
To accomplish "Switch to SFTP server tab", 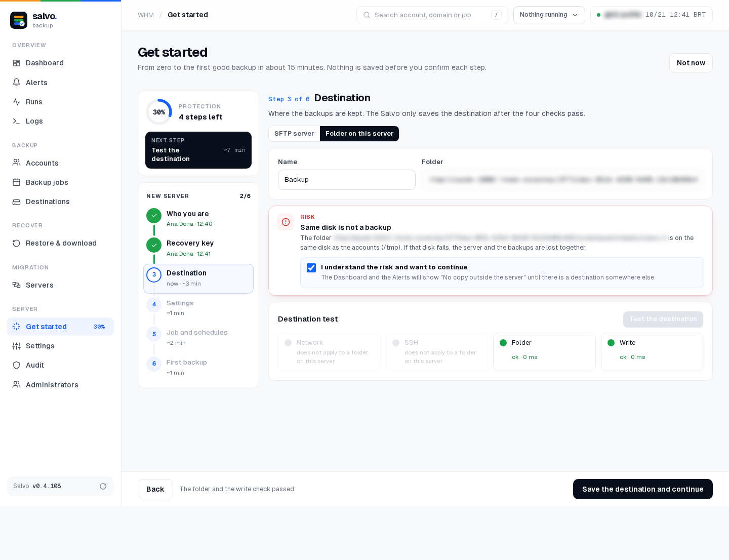I will 294,134.
